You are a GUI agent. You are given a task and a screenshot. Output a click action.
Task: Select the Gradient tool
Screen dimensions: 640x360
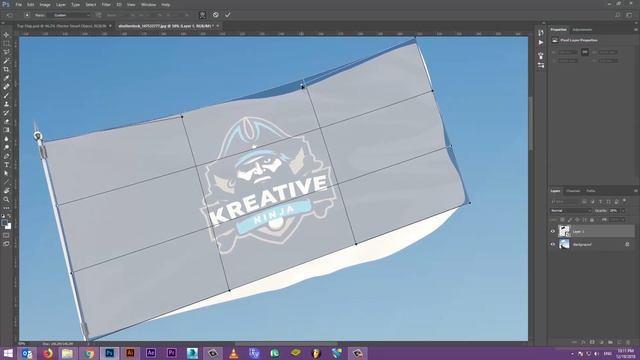[6, 130]
